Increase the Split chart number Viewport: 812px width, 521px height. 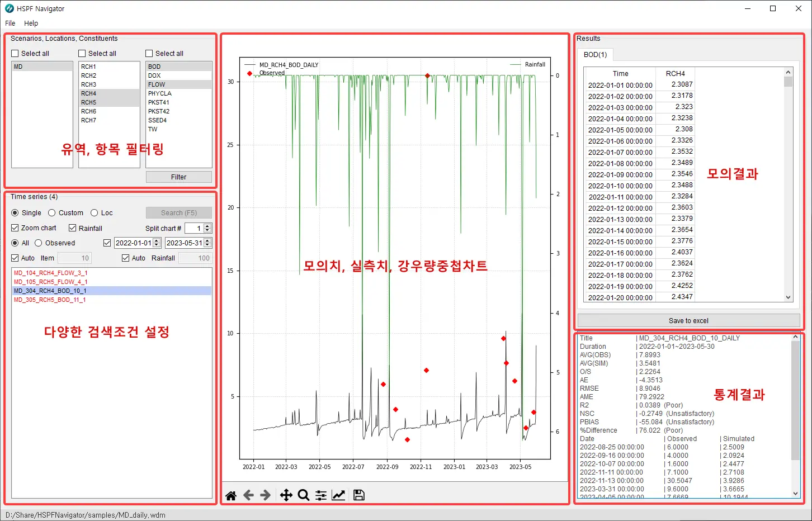207,226
